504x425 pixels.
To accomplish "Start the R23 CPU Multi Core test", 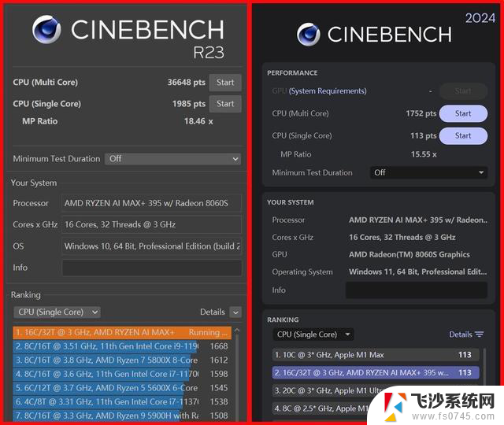I will pos(225,83).
